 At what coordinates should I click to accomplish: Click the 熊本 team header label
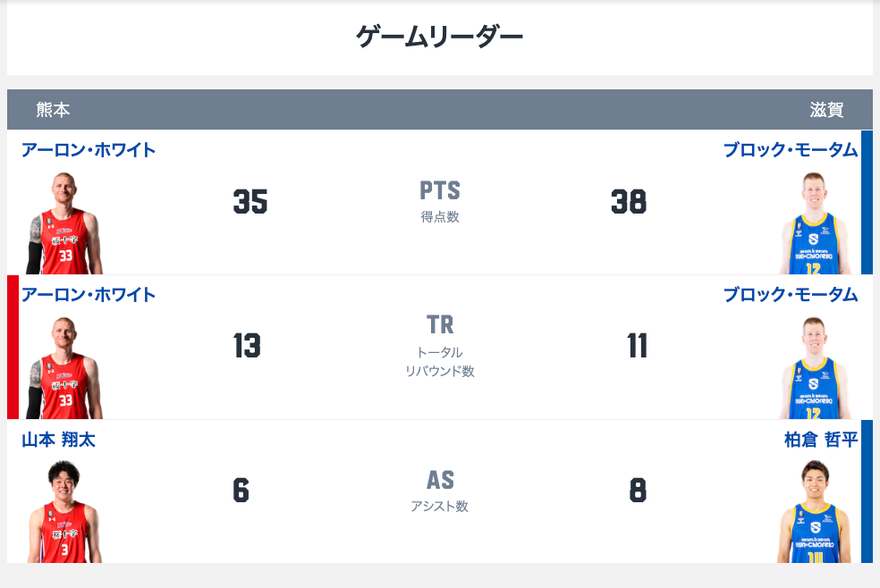53,110
